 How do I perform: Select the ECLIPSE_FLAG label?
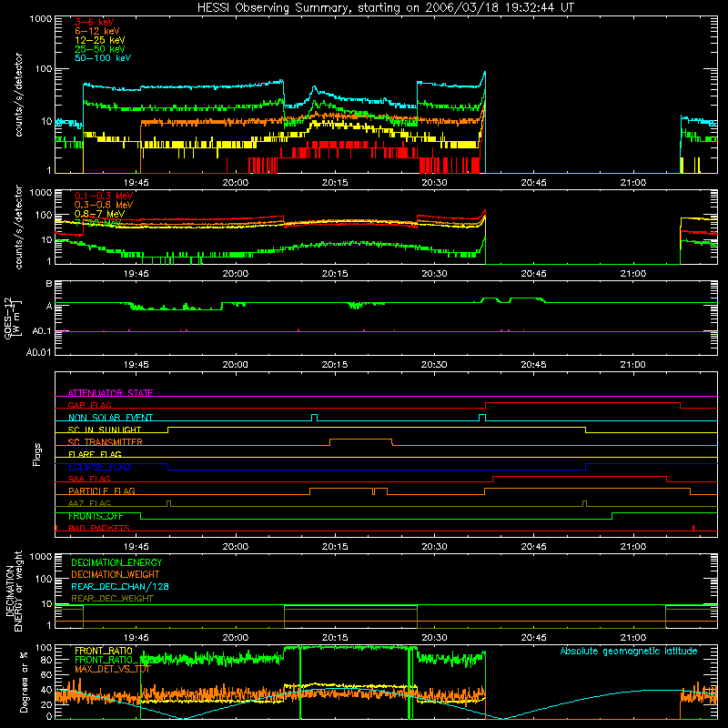[99, 467]
